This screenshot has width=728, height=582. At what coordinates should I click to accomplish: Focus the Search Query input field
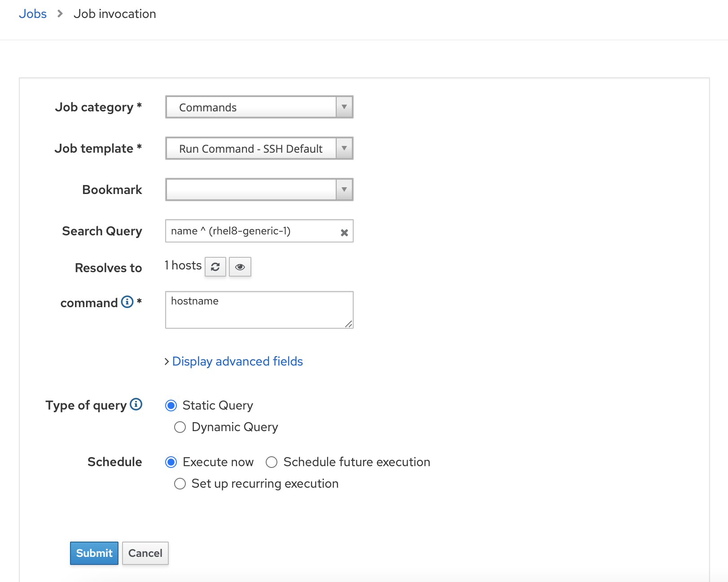[x=251, y=231]
